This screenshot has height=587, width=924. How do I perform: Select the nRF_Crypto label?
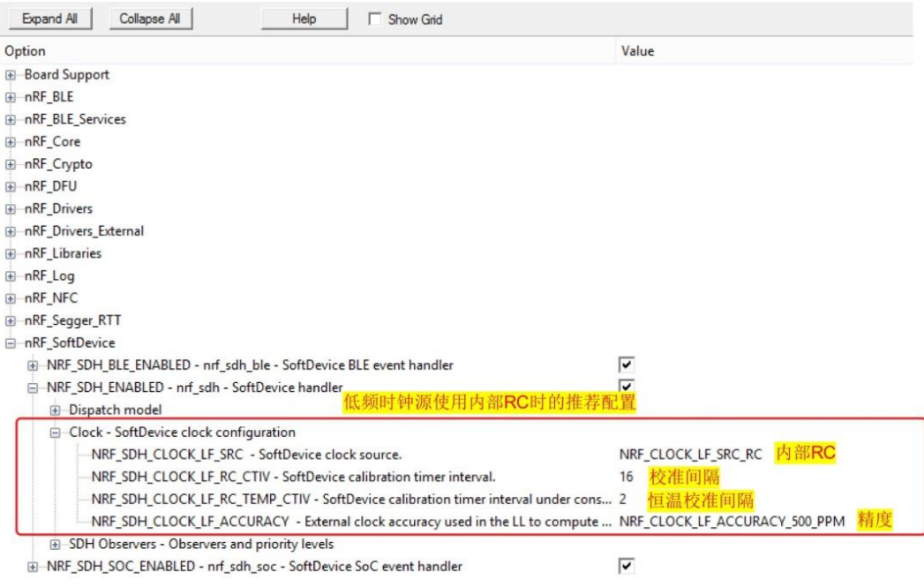[x=58, y=164]
